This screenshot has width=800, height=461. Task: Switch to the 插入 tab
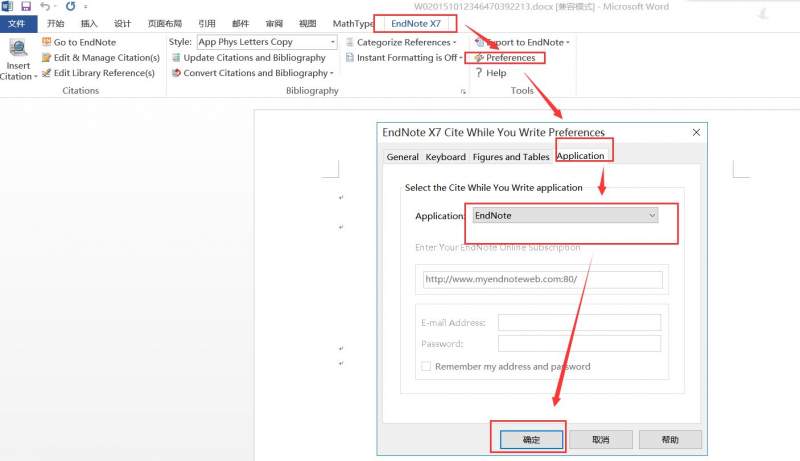pyautogui.click(x=89, y=23)
